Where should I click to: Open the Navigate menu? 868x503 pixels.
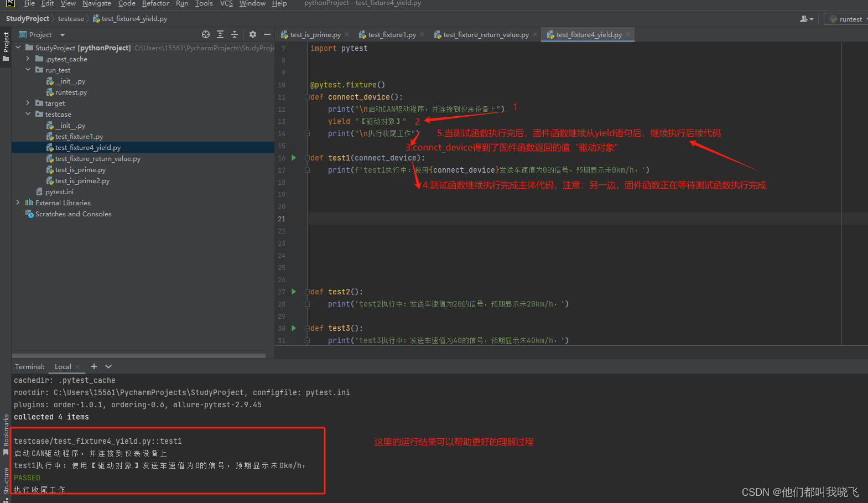click(97, 3)
